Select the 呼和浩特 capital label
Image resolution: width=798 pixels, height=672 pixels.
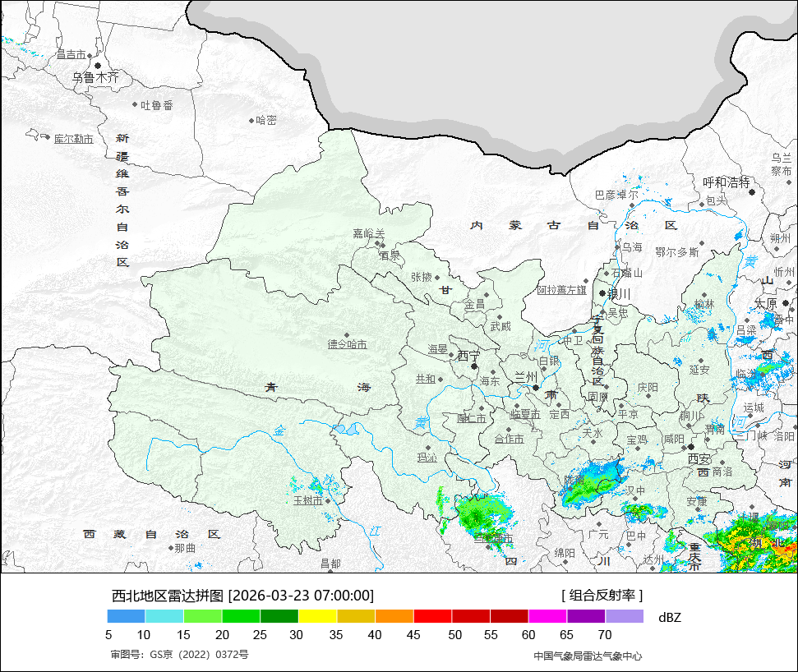(x=727, y=182)
